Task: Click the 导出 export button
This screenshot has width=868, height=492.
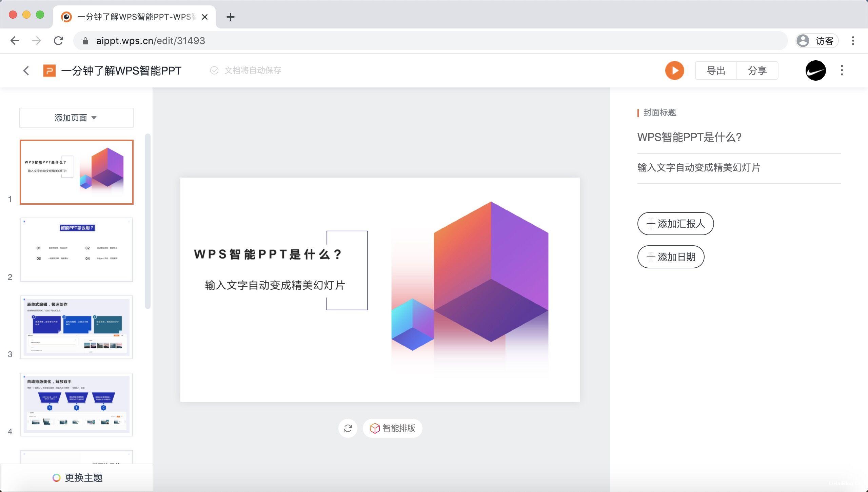Action: point(716,70)
